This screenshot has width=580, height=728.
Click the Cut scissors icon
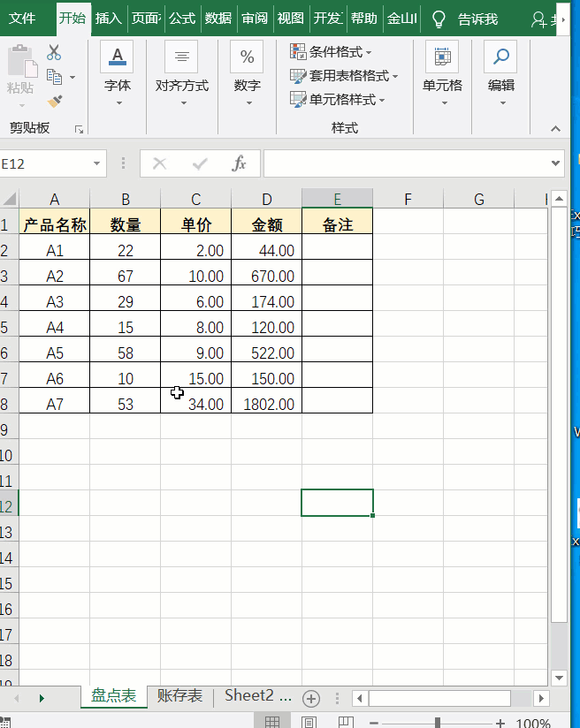(x=54, y=52)
